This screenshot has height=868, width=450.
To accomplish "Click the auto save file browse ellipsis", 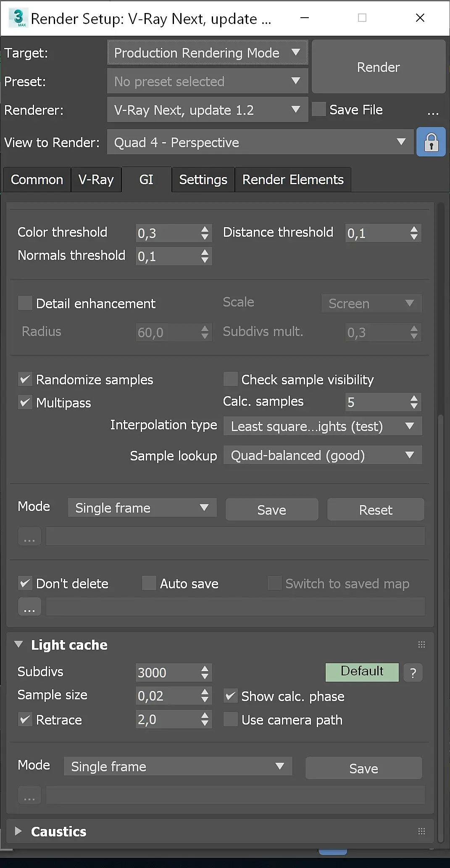I will point(29,607).
